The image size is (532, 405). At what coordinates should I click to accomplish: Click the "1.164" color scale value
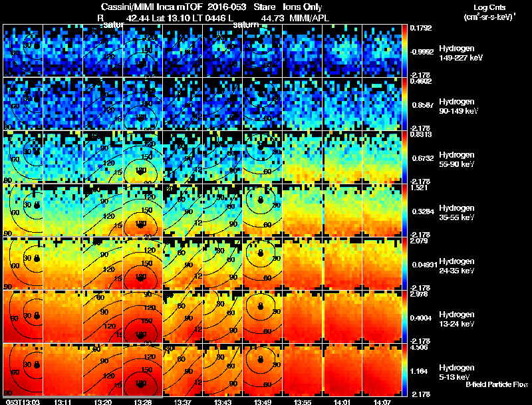click(419, 371)
